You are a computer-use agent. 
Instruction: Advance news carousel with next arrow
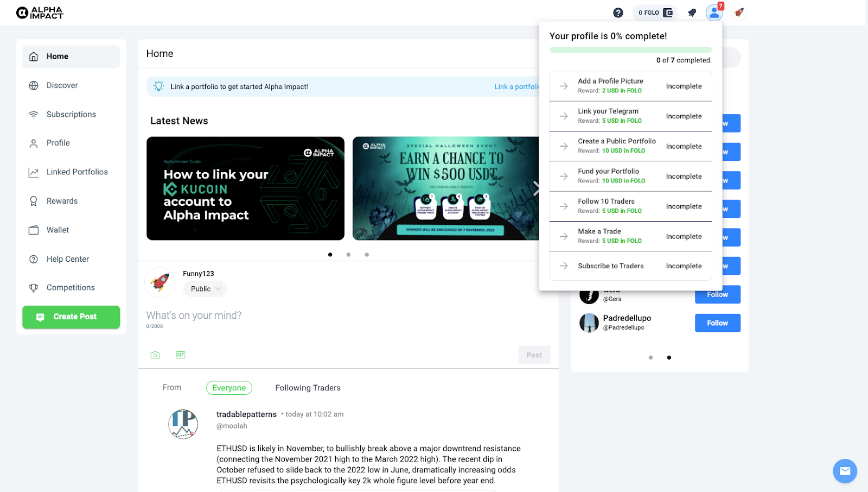coord(535,188)
